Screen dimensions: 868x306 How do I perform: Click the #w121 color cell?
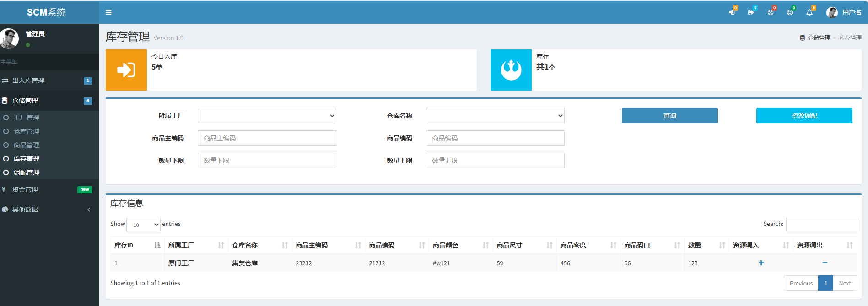(x=461, y=263)
